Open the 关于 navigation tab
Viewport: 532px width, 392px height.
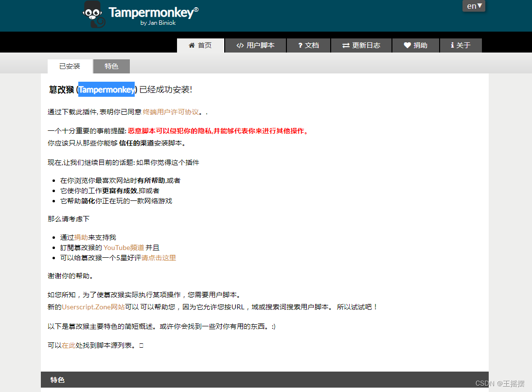tap(461, 46)
